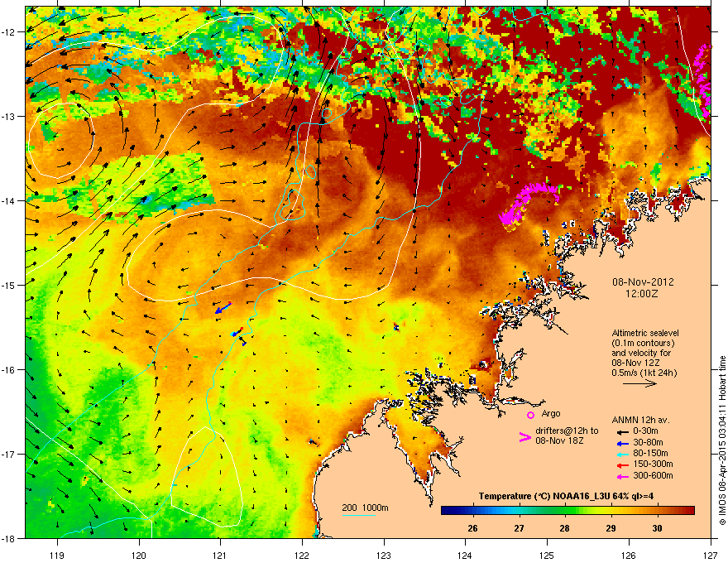Screen dimensions: 728x563
Task: Click the colorbar value 27
Action: point(519,528)
